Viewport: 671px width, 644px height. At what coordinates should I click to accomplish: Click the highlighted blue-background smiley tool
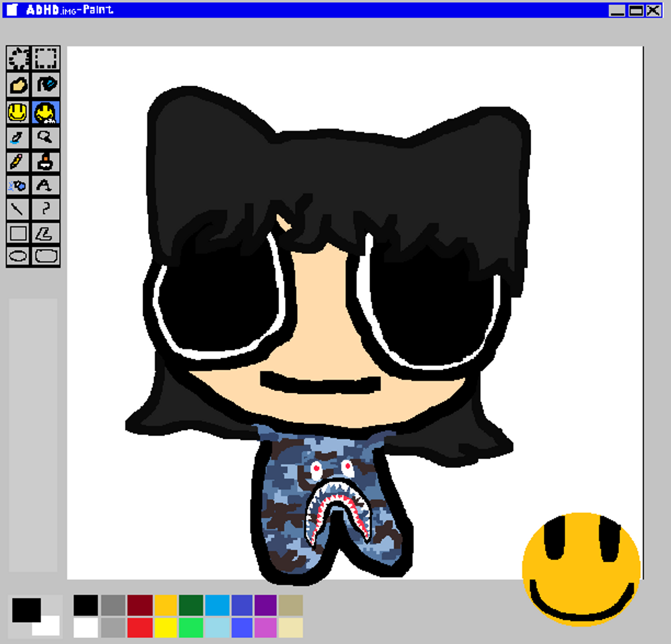46,112
